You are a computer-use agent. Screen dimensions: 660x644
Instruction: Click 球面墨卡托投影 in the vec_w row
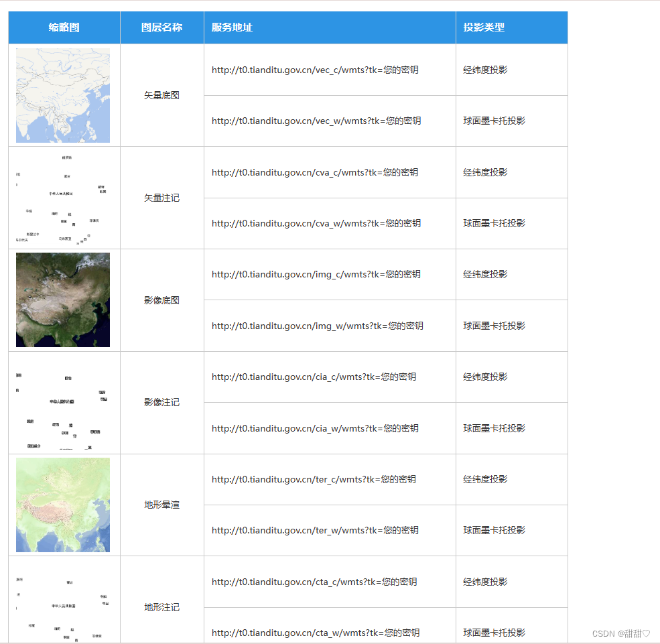pos(494,121)
